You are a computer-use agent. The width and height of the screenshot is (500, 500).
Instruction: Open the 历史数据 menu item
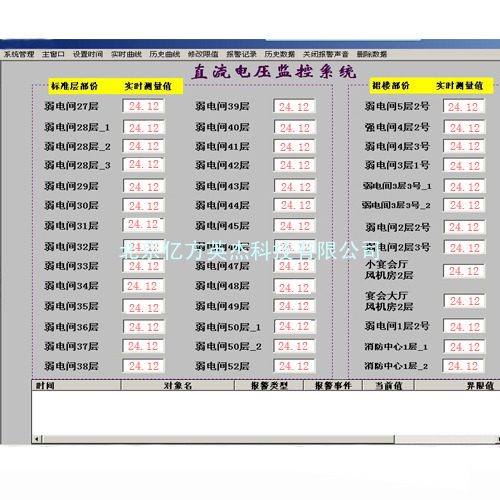(x=280, y=54)
